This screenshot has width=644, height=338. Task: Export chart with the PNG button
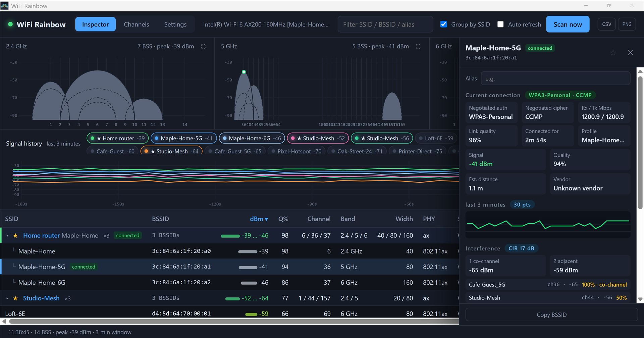(x=627, y=24)
